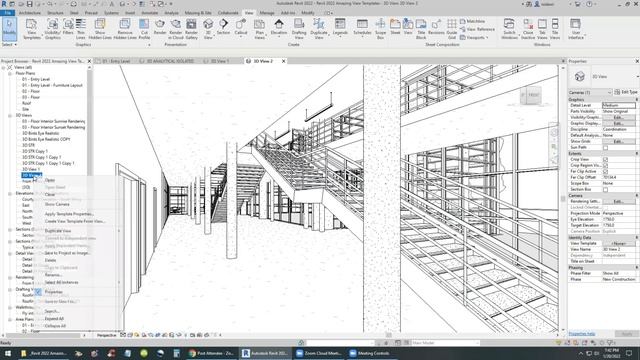Toggle Properties checkmark in context menu
The height and width of the screenshot is (360, 640).
[38, 292]
